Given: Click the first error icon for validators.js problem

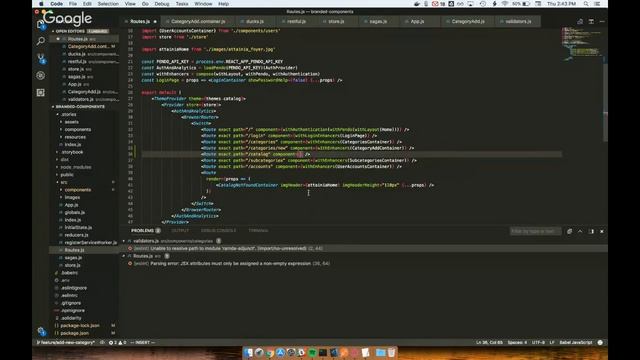Looking at the screenshot, I should click(x=130, y=248).
